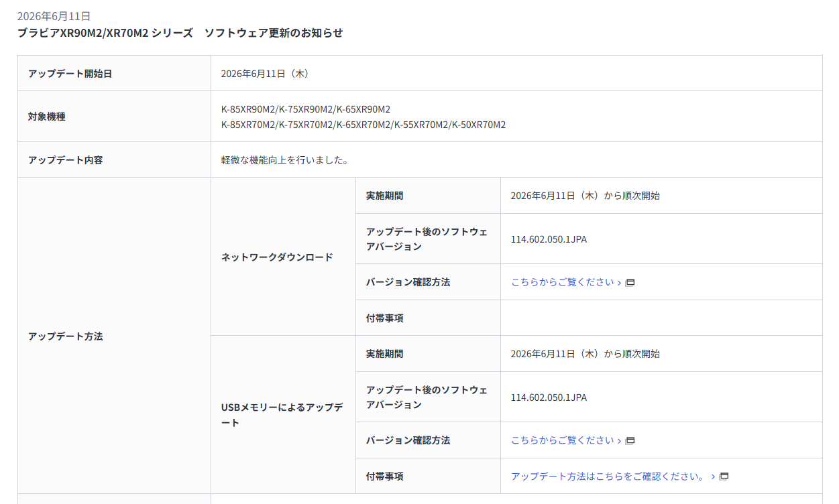Image resolution: width=839 pixels, height=504 pixels.
Task: Click network download period 2026年6月11日（木）から順次開始
Action: click(585, 196)
